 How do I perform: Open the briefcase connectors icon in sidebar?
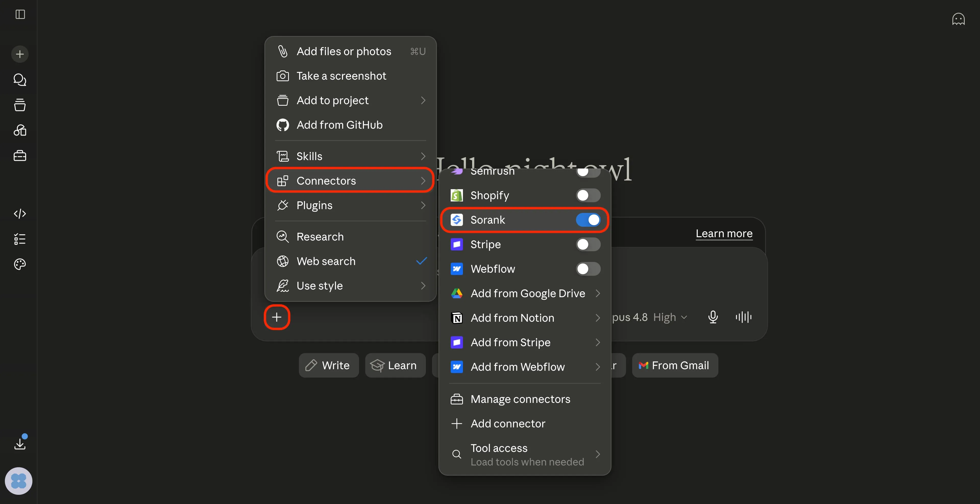tap(20, 155)
